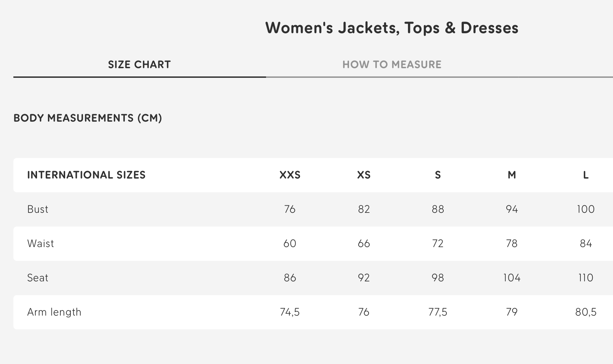613x364 pixels.
Task: Click Seat value 104 for M
Action: (512, 278)
